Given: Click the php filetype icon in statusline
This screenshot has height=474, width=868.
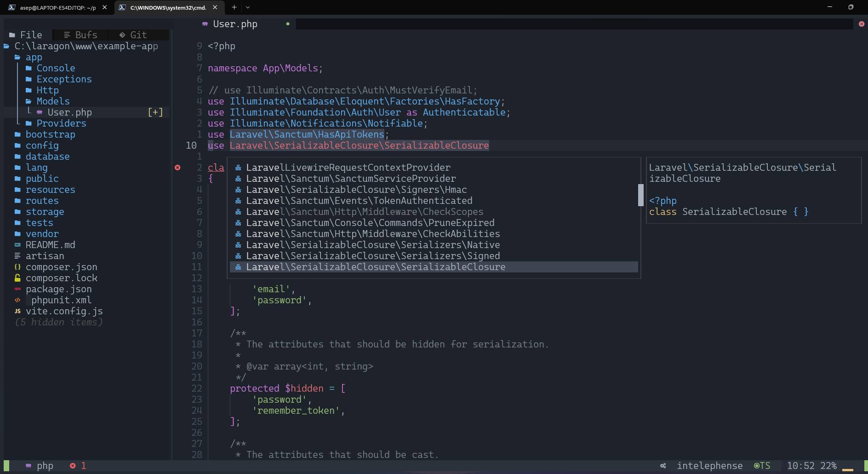Looking at the screenshot, I should (29, 466).
